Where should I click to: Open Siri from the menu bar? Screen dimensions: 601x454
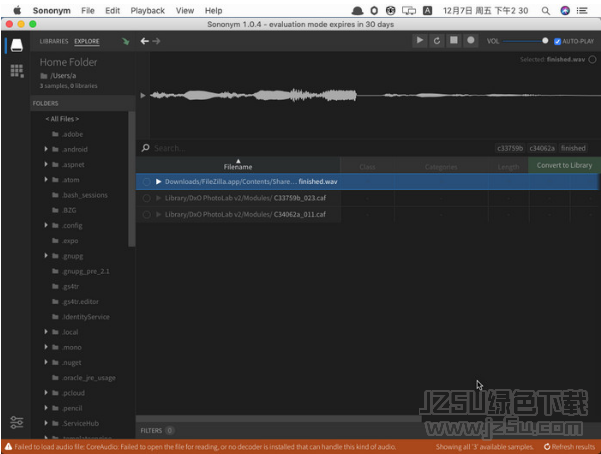coord(565,11)
